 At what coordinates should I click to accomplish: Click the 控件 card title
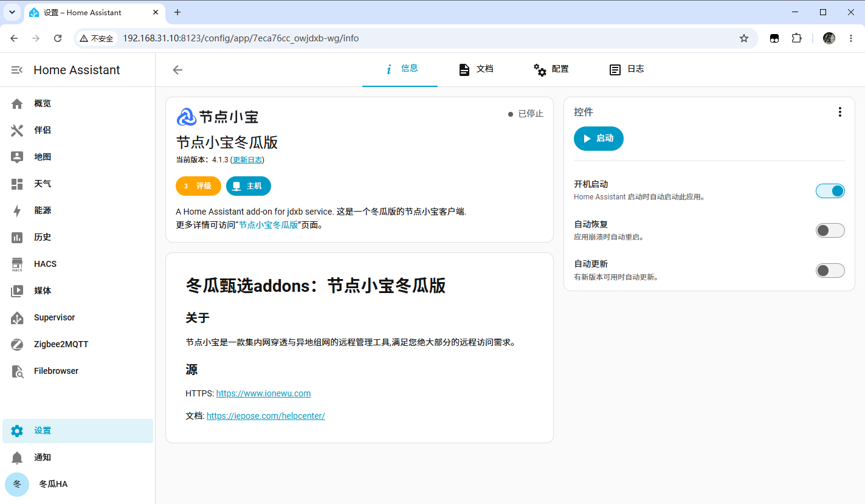[584, 112]
